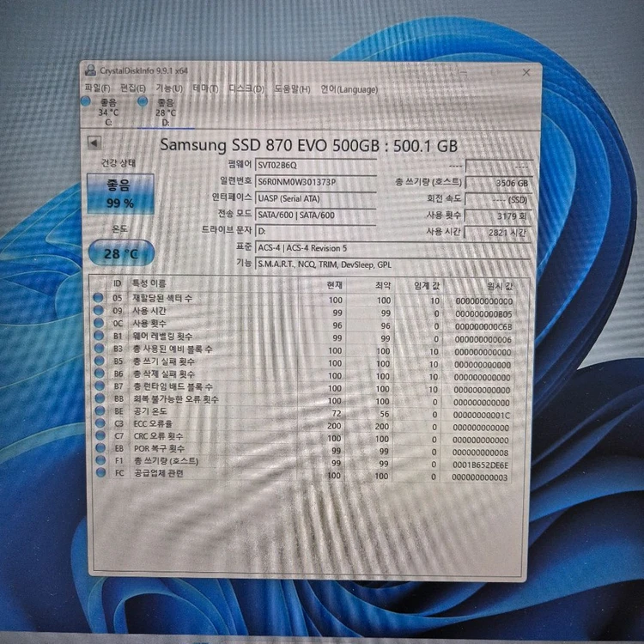644x644 pixels.
Task: Click the drive letter field D:
Action: [315, 231]
